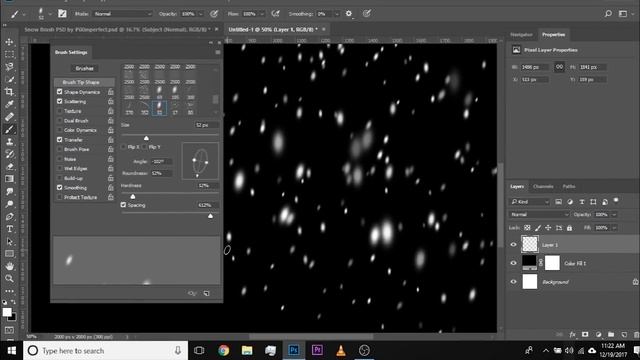The image size is (640, 360).
Task: Open layer Fill dropdown arrow
Action: coord(614,228)
